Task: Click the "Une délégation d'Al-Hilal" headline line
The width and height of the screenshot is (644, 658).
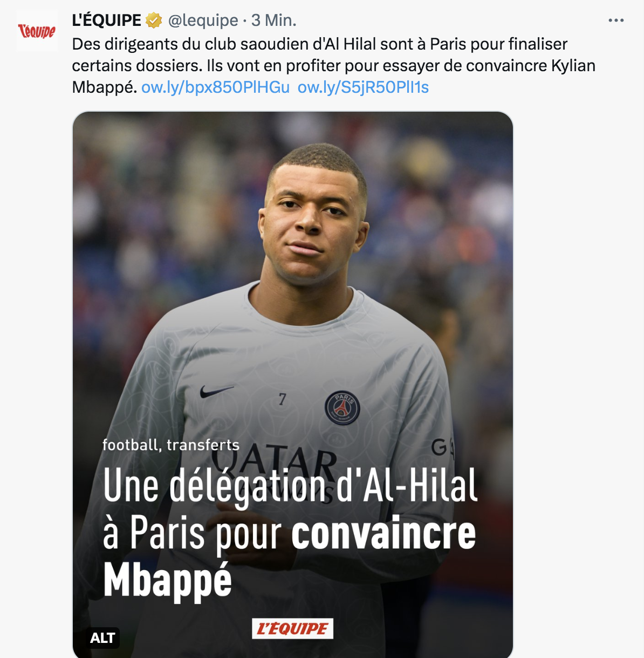Action: 290,485
